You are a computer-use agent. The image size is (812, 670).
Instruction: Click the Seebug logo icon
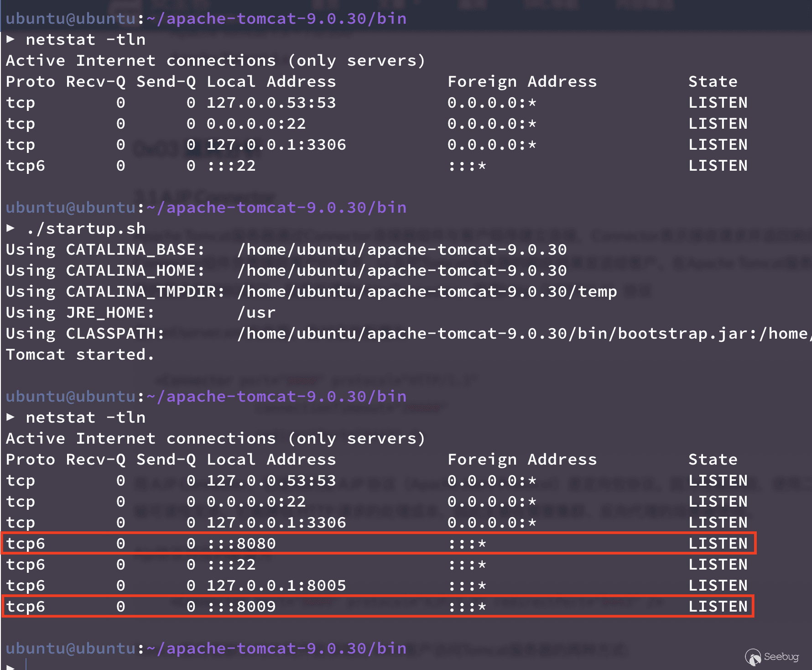753,657
